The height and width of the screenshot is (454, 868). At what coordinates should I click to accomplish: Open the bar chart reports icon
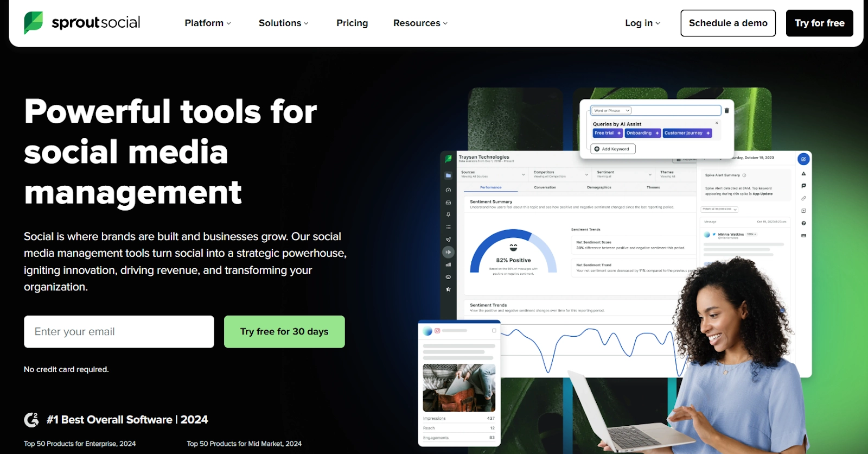pos(448,264)
